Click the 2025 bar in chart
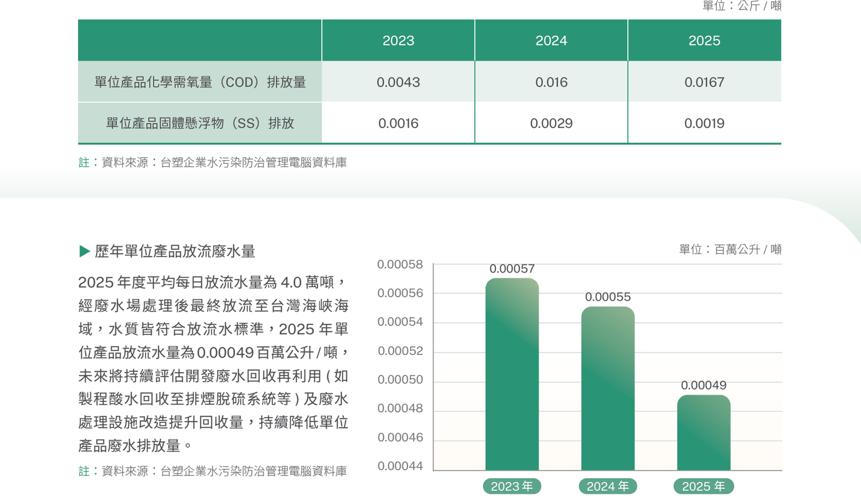 (x=704, y=432)
